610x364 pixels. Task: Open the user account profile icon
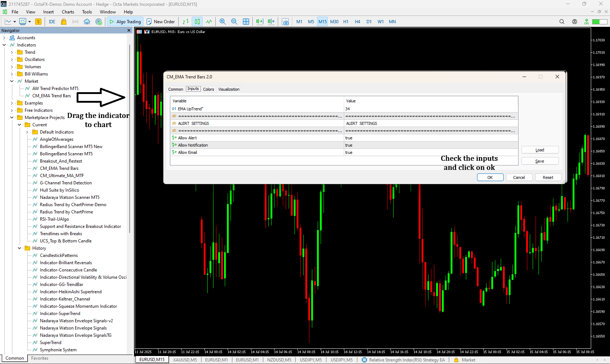coord(574,22)
